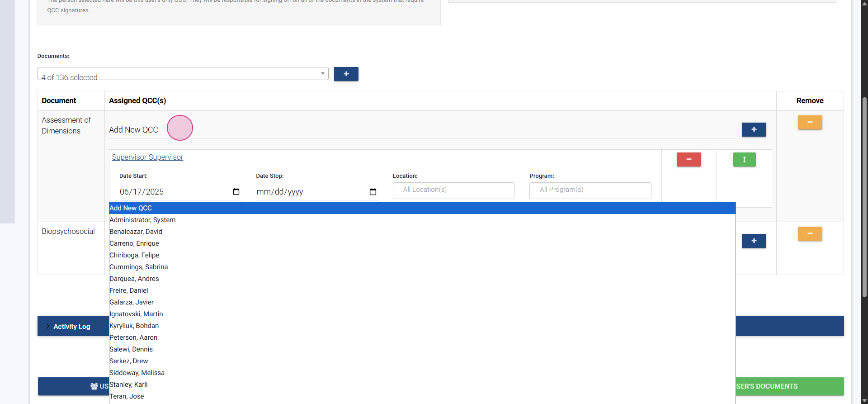Click plus button in Assessment of Dimensions row
The height and width of the screenshot is (404, 868).
(754, 129)
